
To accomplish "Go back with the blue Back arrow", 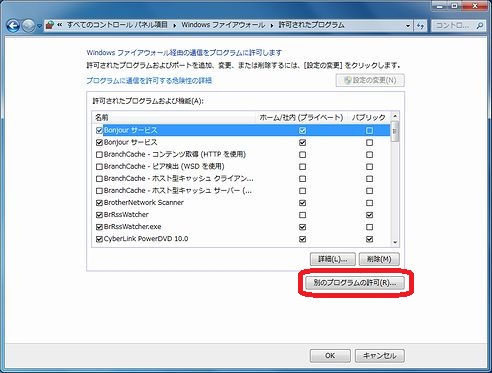I will pyautogui.click(x=13, y=26).
